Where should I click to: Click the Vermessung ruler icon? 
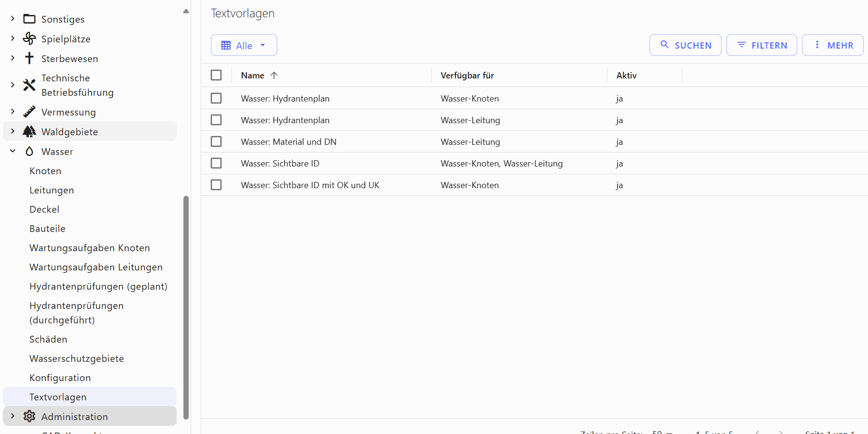pyautogui.click(x=29, y=112)
